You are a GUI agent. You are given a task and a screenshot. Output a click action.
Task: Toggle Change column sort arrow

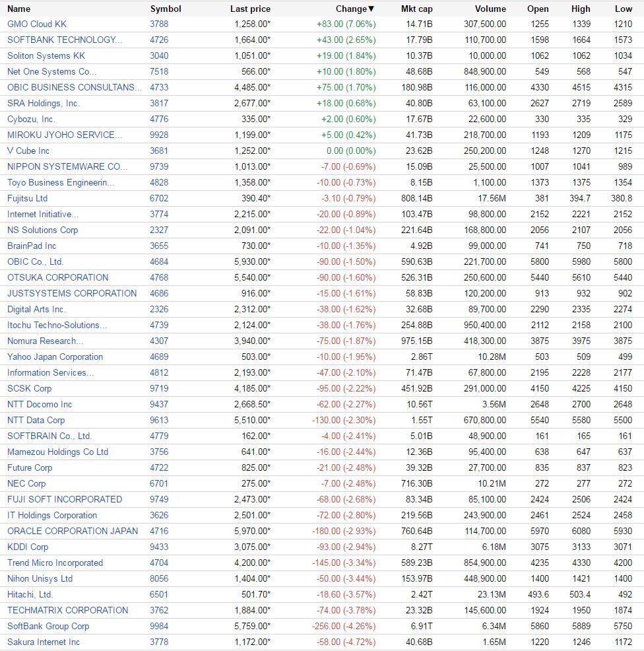click(371, 9)
